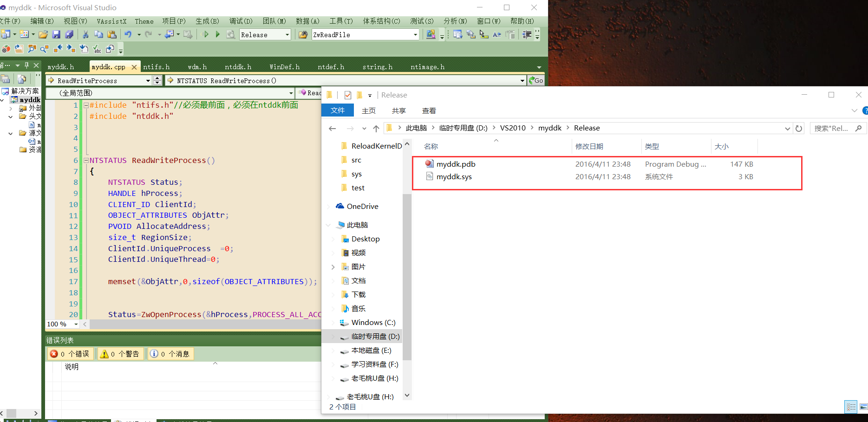Click the Save All icon in Visual Studio

[69, 34]
